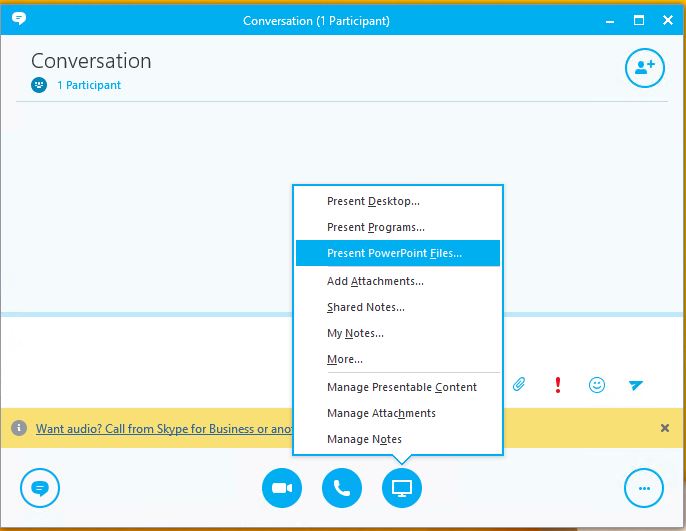
Task: Attach a file using paperclip icon
Action: (519, 385)
